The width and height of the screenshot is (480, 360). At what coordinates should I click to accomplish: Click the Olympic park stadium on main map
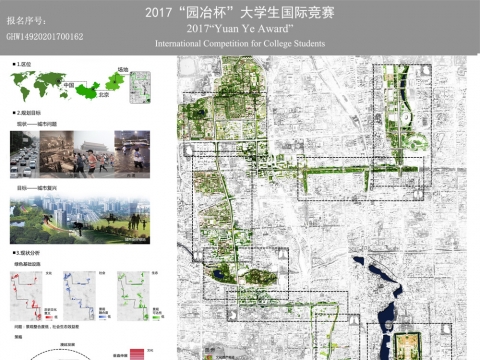(x=406, y=118)
